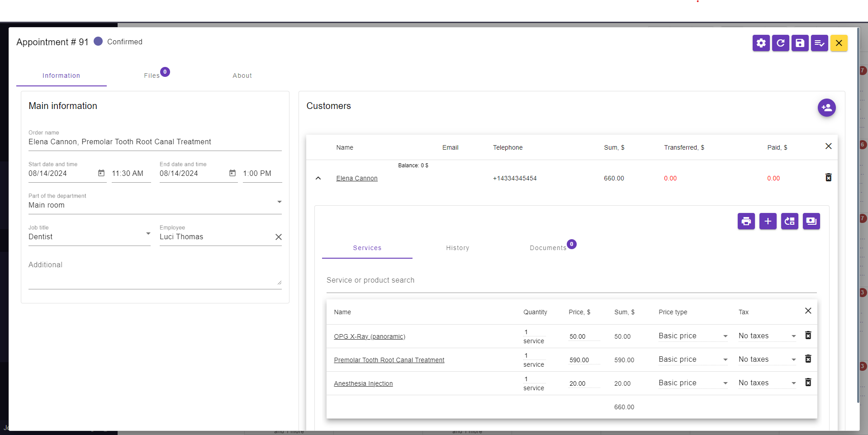Open start date calendar picker icon
This screenshot has width=868, height=435.
point(101,173)
